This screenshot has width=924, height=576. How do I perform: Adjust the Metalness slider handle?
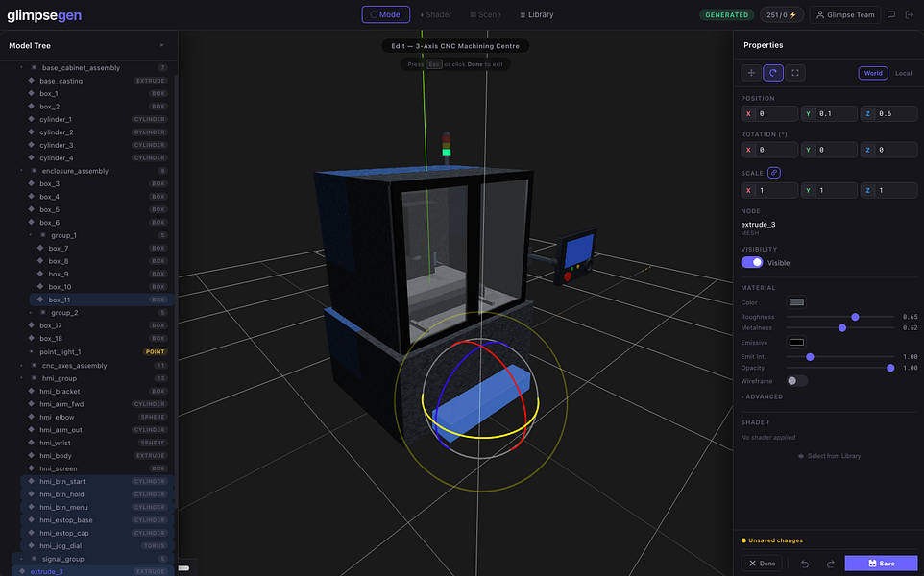(x=842, y=328)
